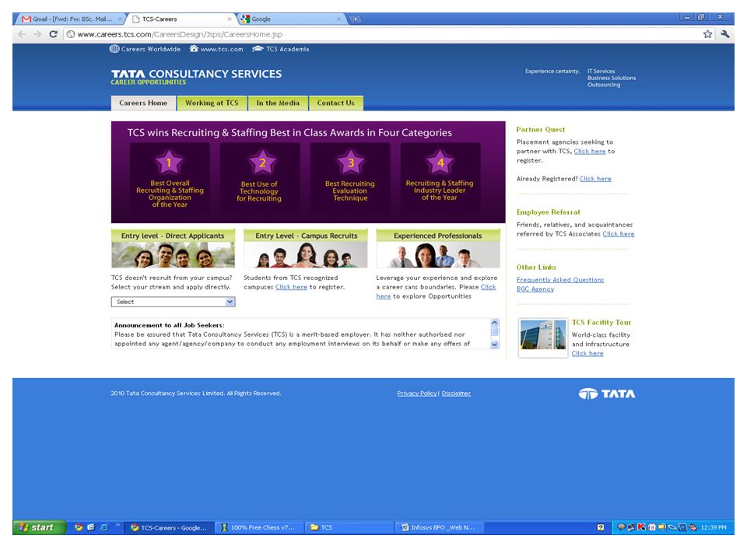Open the BGC Agency link
The image size is (747, 560).
[535, 289]
